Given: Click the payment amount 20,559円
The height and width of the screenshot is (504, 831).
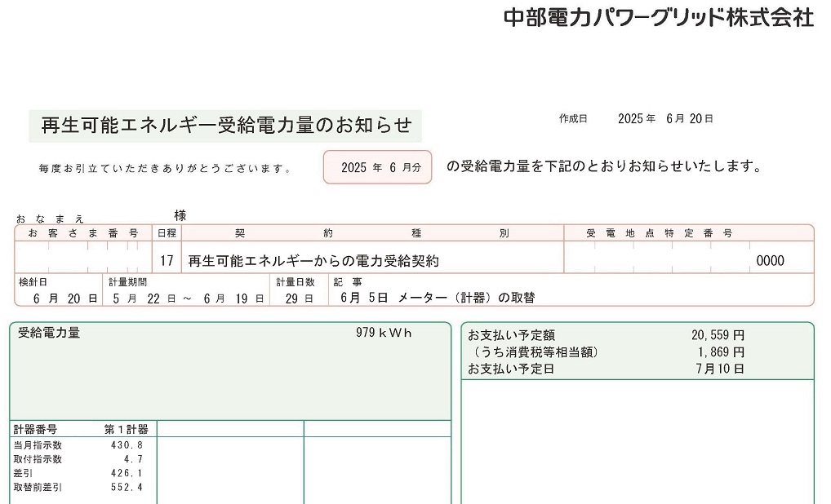Looking at the screenshot, I should coord(718,335).
